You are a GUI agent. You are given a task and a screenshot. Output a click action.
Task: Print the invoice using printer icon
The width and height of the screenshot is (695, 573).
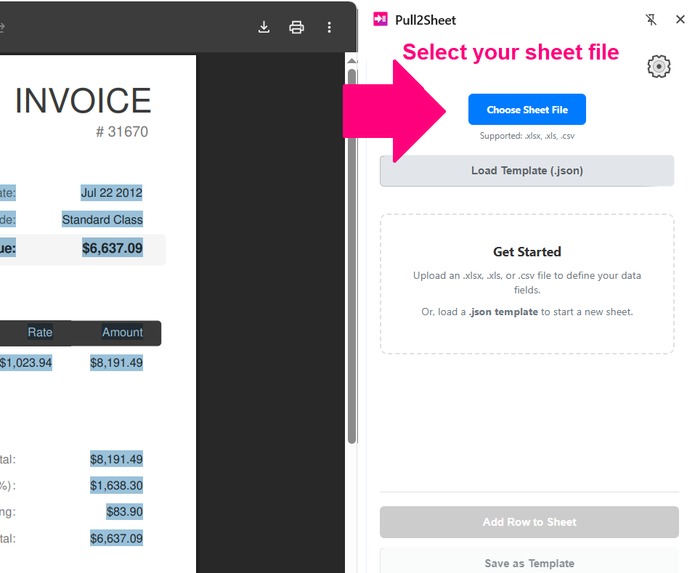(297, 27)
